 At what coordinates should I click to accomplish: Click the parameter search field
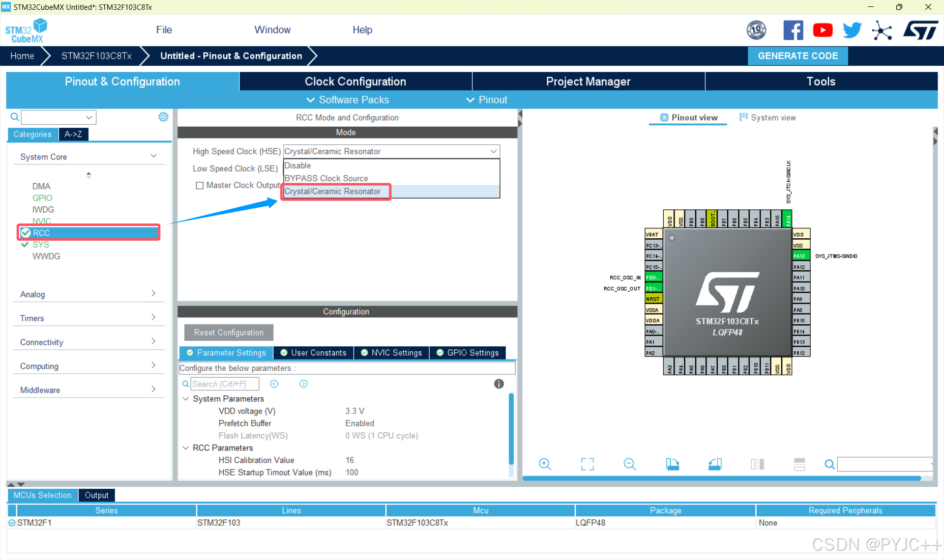(224, 384)
